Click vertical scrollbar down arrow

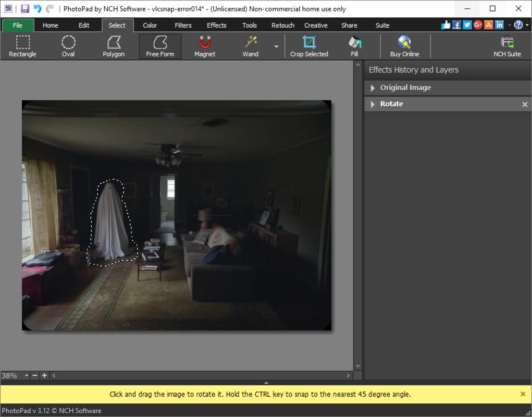[x=357, y=366]
